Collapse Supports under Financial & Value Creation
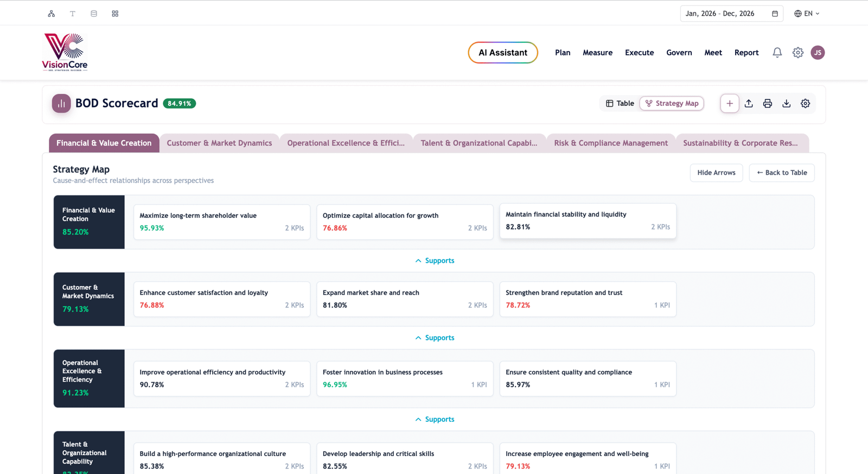Image resolution: width=868 pixels, height=474 pixels. (x=435, y=261)
